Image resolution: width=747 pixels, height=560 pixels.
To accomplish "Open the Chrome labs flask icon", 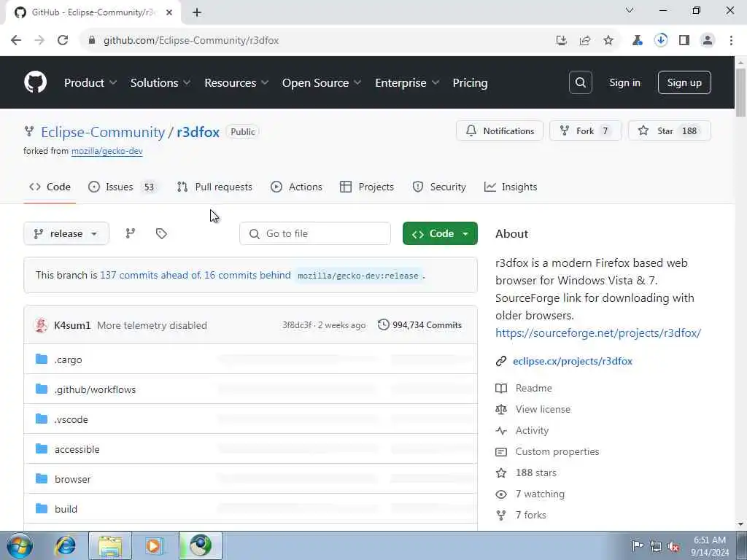I will point(637,40).
